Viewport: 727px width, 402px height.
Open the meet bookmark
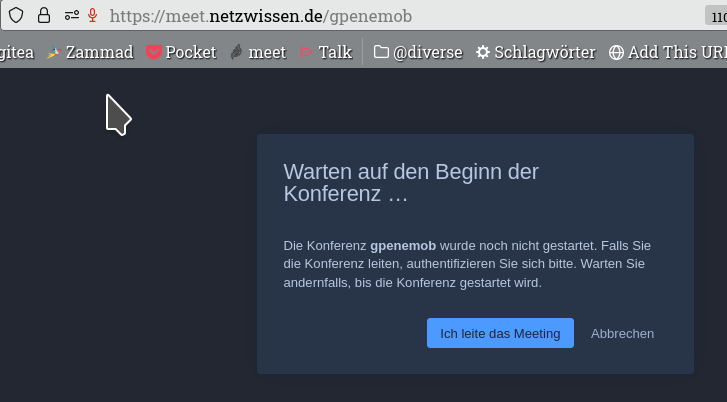click(258, 52)
